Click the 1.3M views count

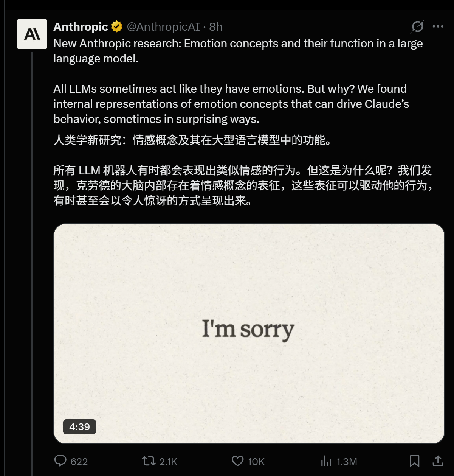347,461
